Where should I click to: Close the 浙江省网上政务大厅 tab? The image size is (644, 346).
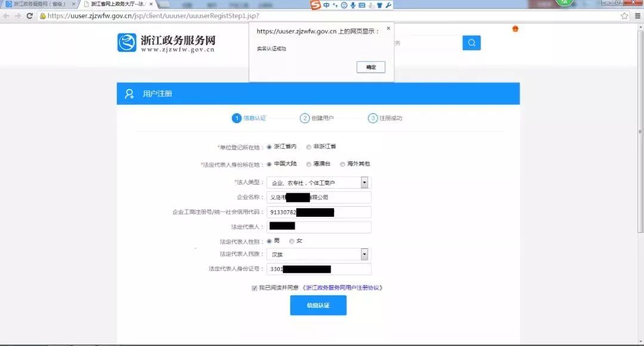coord(151,4)
